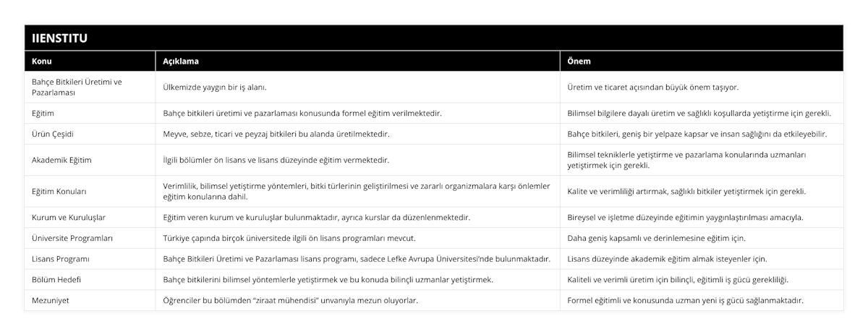Click the text 'Ülkemizde yaygın bir iş alanı.'
The width and height of the screenshot is (868, 335).
click(214, 87)
